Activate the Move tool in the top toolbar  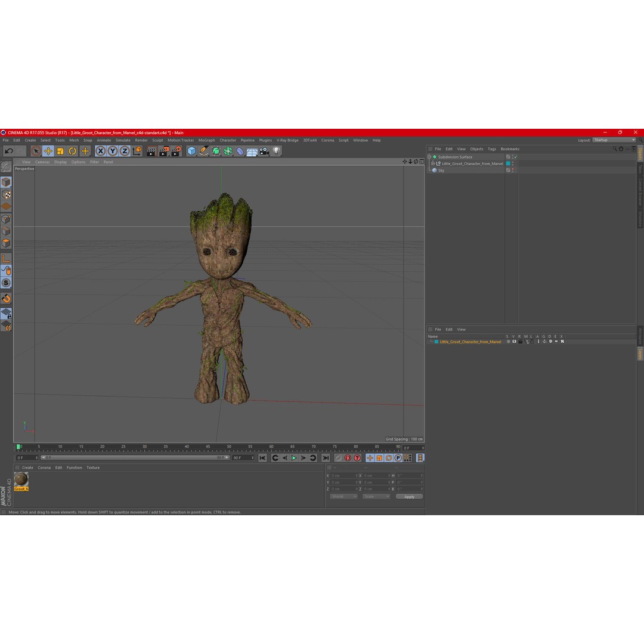(48, 151)
